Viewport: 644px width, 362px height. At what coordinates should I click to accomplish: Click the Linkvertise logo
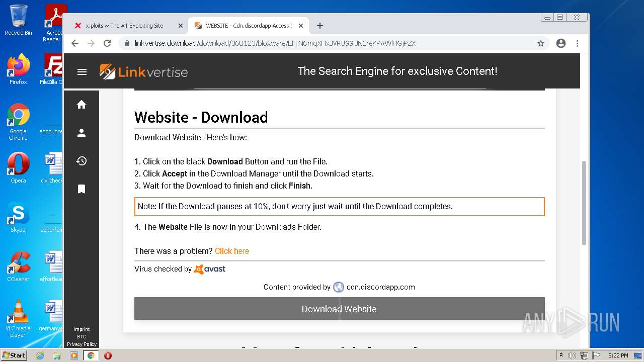[x=143, y=72]
